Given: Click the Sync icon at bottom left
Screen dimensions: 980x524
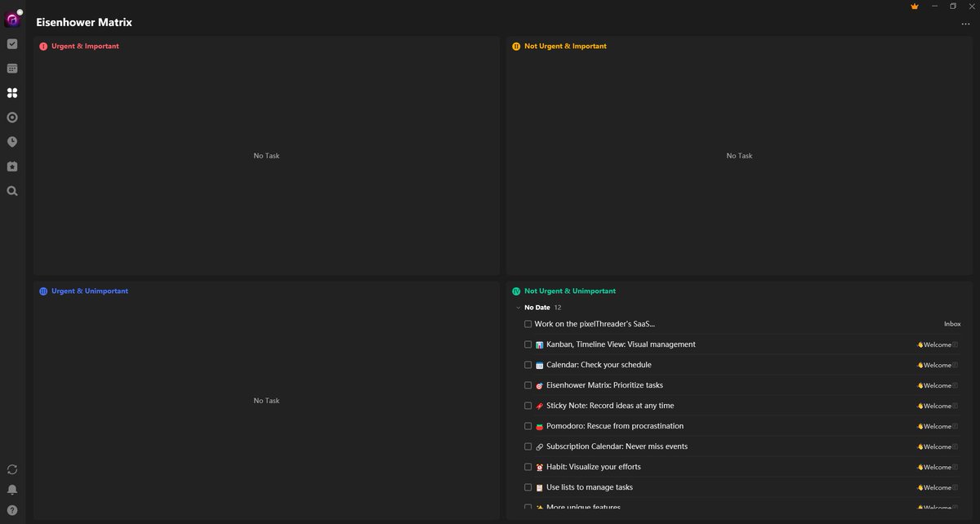Looking at the screenshot, I should 11,469.
